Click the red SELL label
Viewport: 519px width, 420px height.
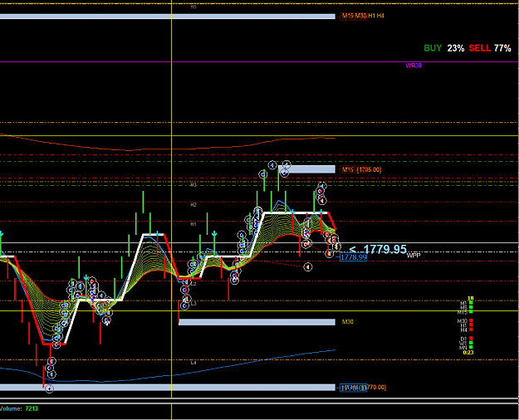click(480, 48)
